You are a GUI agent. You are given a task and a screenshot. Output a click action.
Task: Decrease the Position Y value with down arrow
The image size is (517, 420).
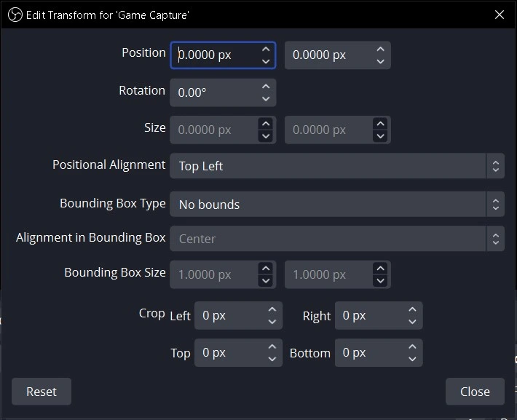coord(381,61)
